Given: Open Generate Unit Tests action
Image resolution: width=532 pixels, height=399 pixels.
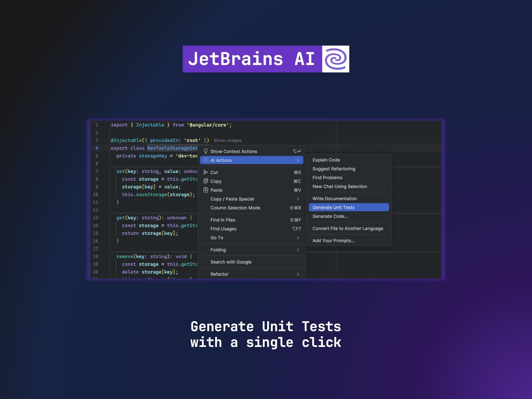Looking at the screenshot, I should tap(333, 207).
